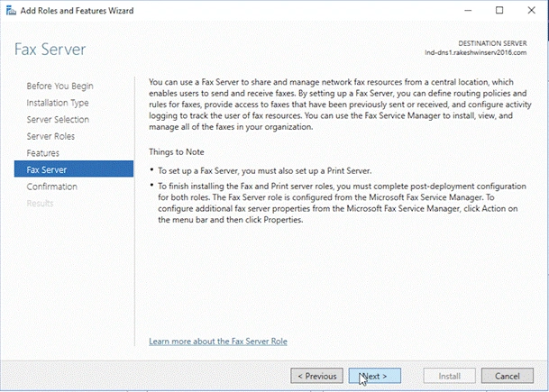Click the Things to Note heading

(x=177, y=152)
